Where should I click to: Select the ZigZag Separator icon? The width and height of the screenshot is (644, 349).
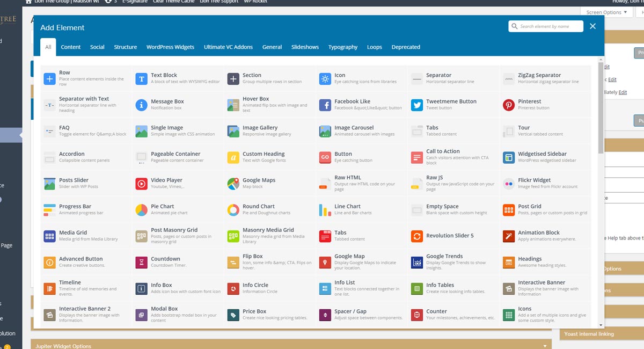(x=508, y=79)
